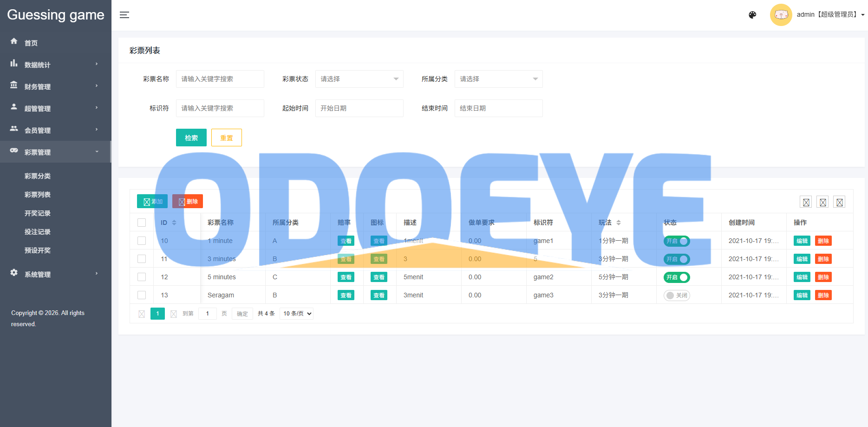This screenshot has height=427, width=868.
Task: Click the sidebar collapse hamburger icon
Action: tap(124, 15)
